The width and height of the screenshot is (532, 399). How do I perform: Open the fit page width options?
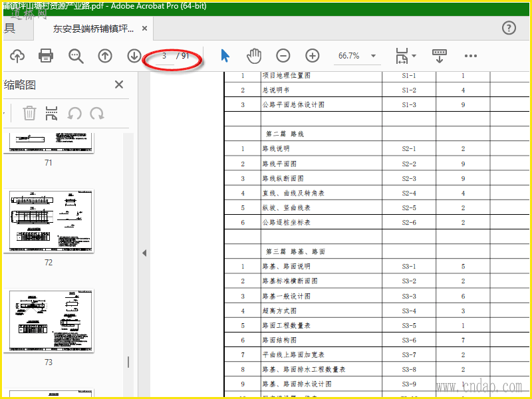coord(406,56)
